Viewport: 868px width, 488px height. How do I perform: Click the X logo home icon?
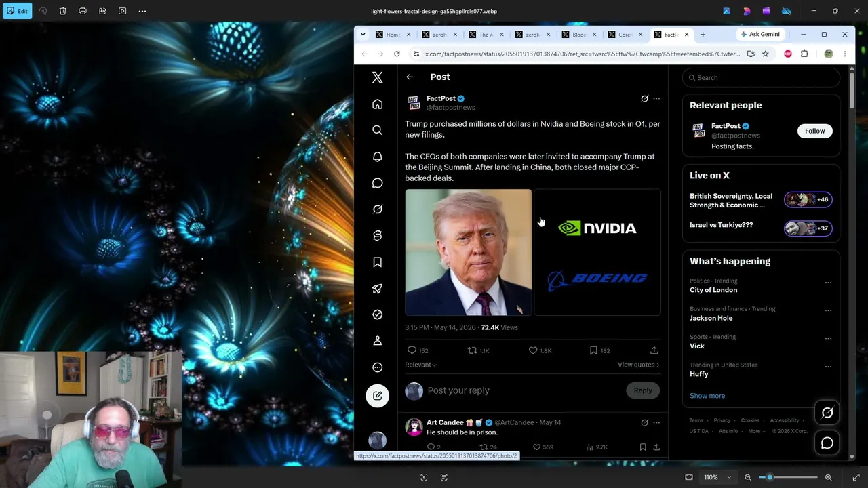point(378,77)
